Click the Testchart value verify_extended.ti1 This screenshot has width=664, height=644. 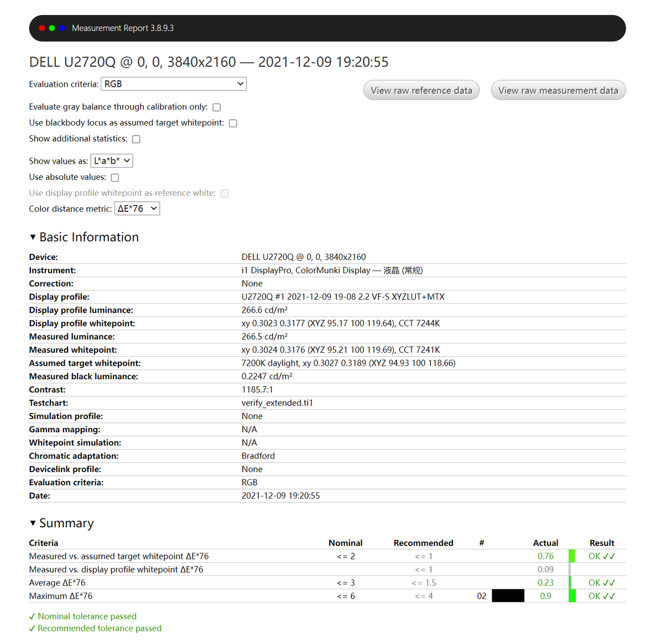click(277, 403)
